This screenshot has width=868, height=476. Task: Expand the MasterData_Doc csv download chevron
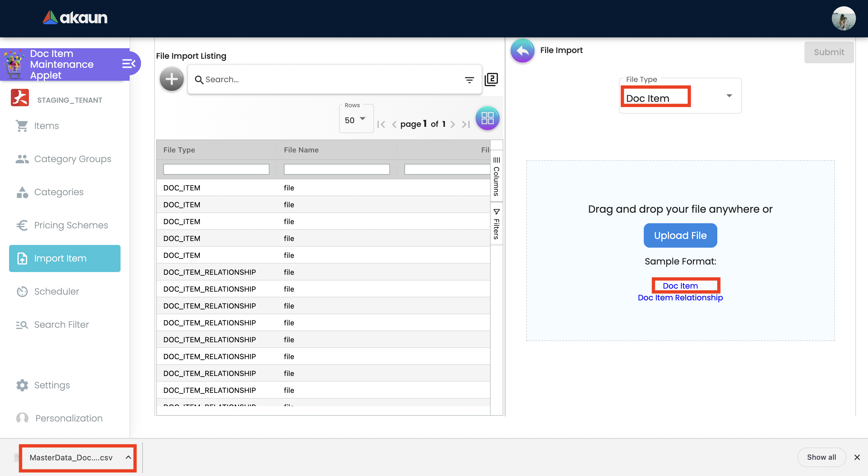click(128, 457)
